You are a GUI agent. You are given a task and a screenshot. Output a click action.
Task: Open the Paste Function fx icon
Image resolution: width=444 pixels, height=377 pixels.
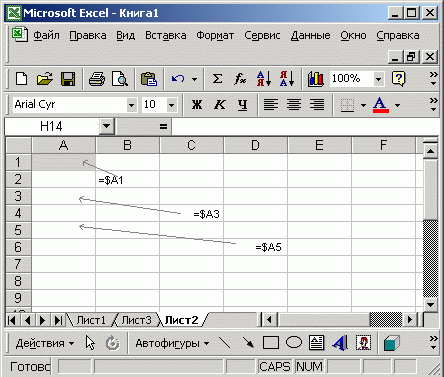(x=240, y=79)
